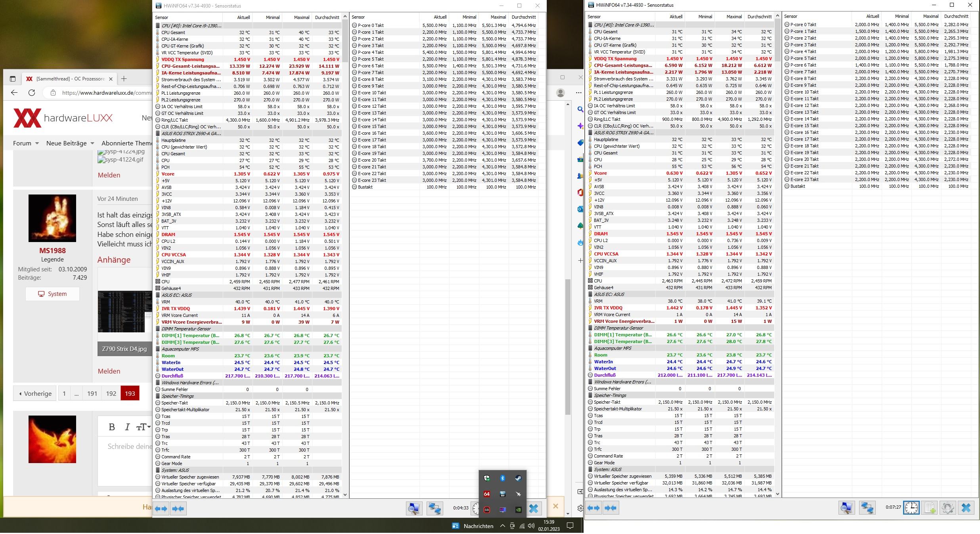Open the Neue Beiträge dropdown menu
The width and height of the screenshot is (980, 534).
click(70, 143)
